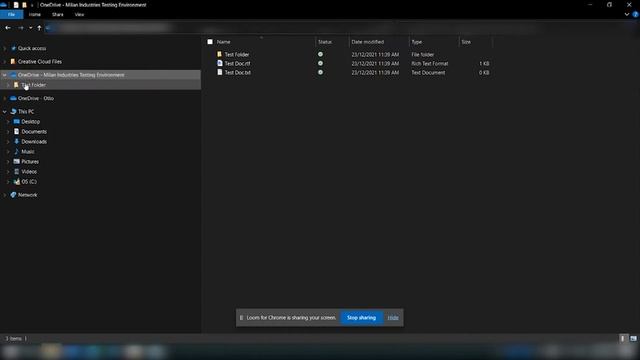The image size is (640, 360).
Task: Open Creative Cloud Files in sidebar
Action: pyautogui.click(x=40, y=62)
